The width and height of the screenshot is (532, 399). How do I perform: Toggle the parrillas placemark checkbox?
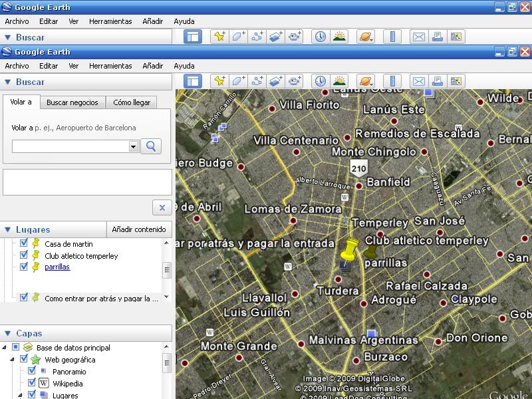(24, 267)
